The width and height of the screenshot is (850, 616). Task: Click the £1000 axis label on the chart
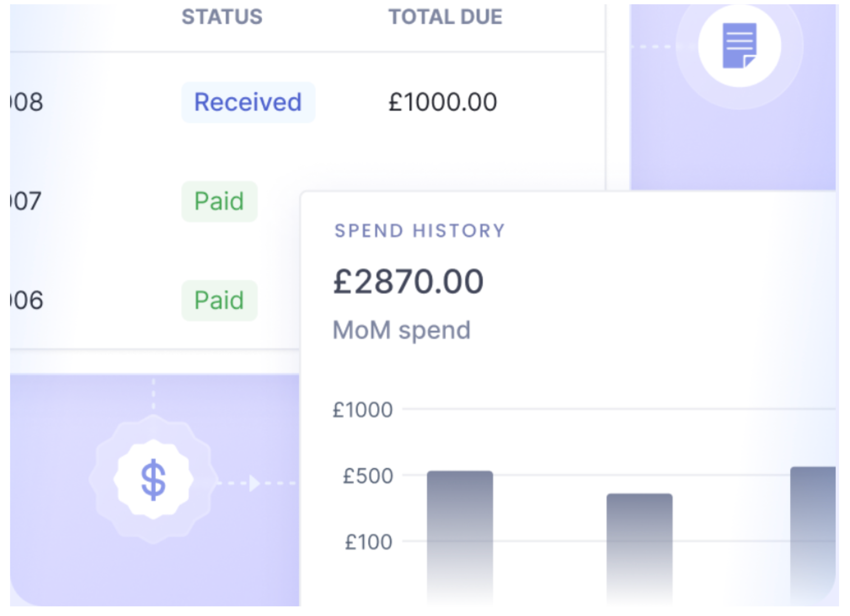tap(363, 410)
